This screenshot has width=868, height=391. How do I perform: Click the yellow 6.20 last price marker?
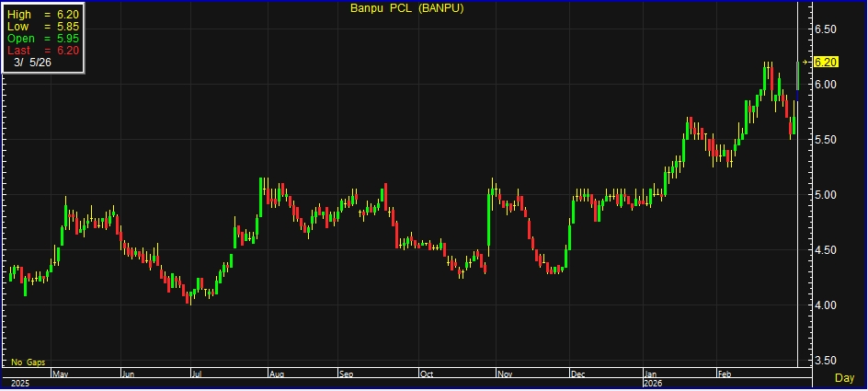pos(826,63)
